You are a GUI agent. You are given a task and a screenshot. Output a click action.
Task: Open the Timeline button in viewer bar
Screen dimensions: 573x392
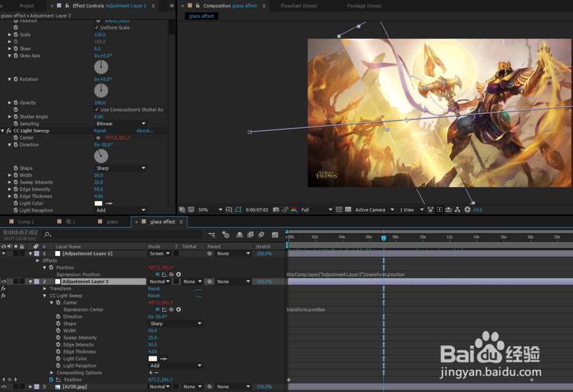tap(449, 210)
